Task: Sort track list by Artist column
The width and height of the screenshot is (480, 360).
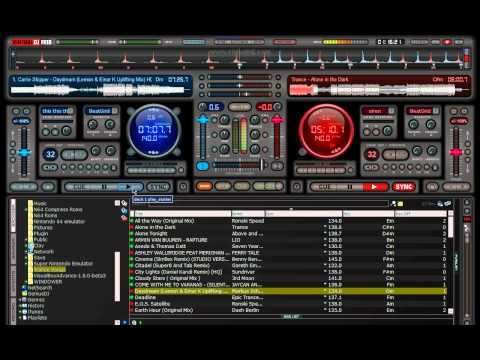Action: point(248,213)
